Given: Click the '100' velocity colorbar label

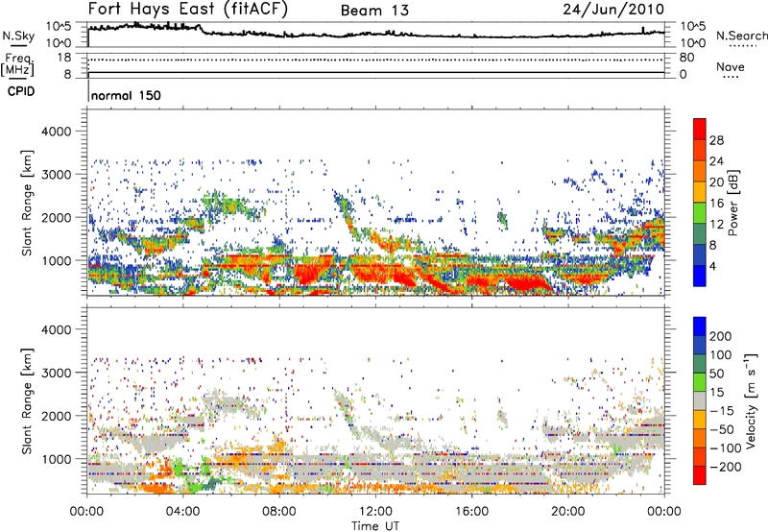Looking at the screenshot, I should (721, 354).
